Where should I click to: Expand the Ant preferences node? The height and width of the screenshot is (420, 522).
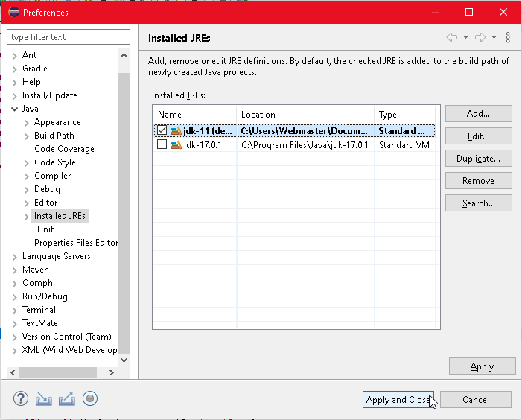pos(14,56)
